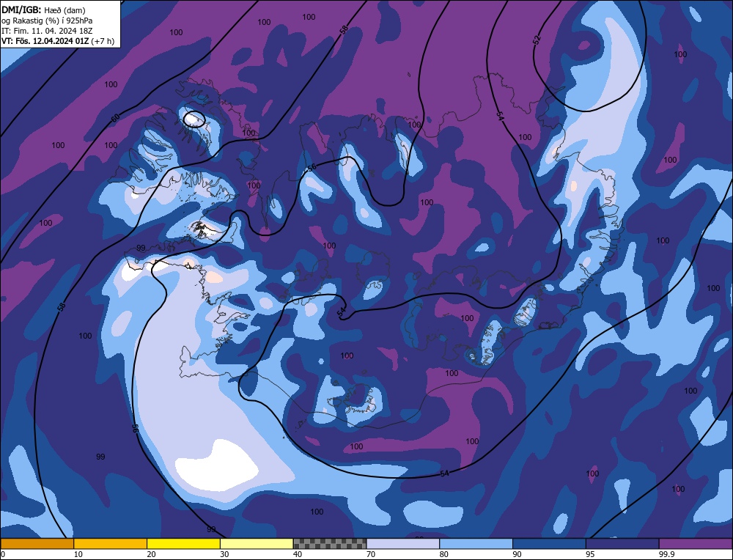This screenshot has height=560, width=733.
Task: Click the pale yellow 30–40 legend swatch
Action: tap(257, 544)
